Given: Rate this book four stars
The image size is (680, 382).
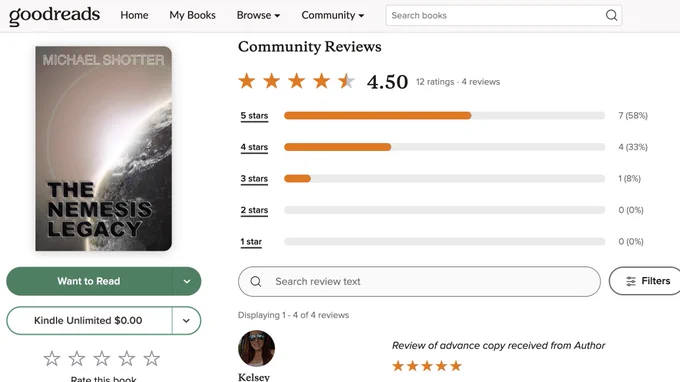Looking at the screenshot, I should 127,359.
